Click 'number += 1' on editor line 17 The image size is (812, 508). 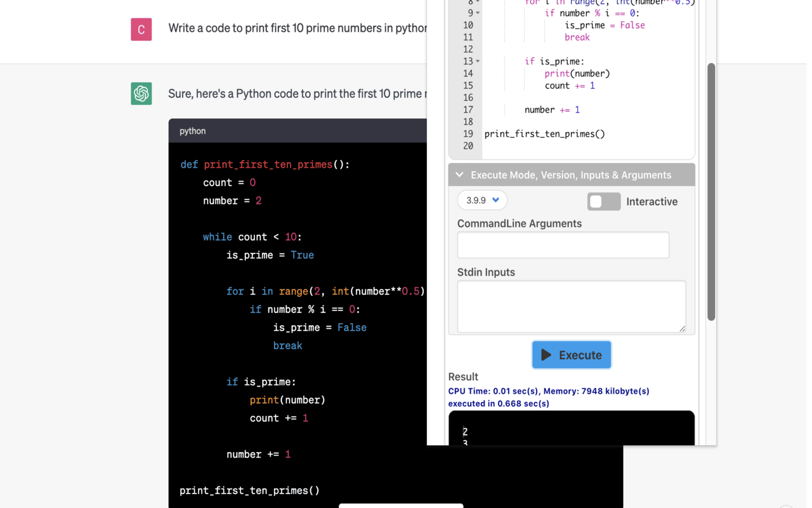coord(552,110)
